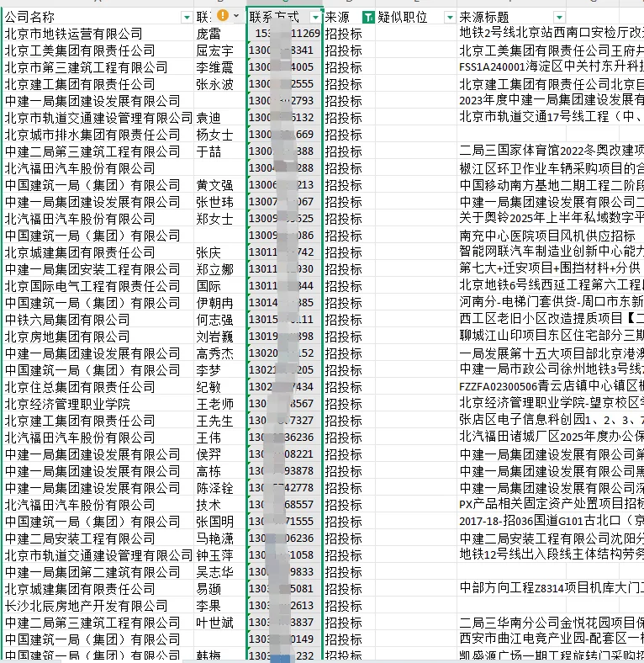Select contact cell 王老师
The width and height of the screenshot is (644, 663).
[219, 404]
